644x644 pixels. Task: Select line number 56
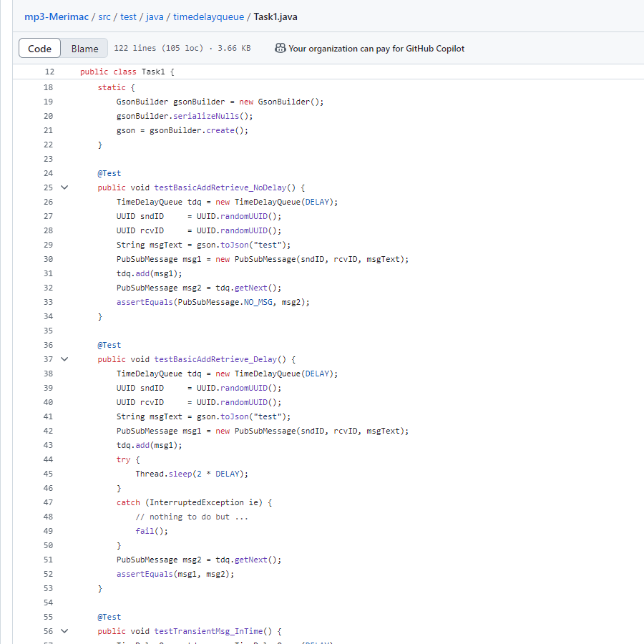coord(48,631)
